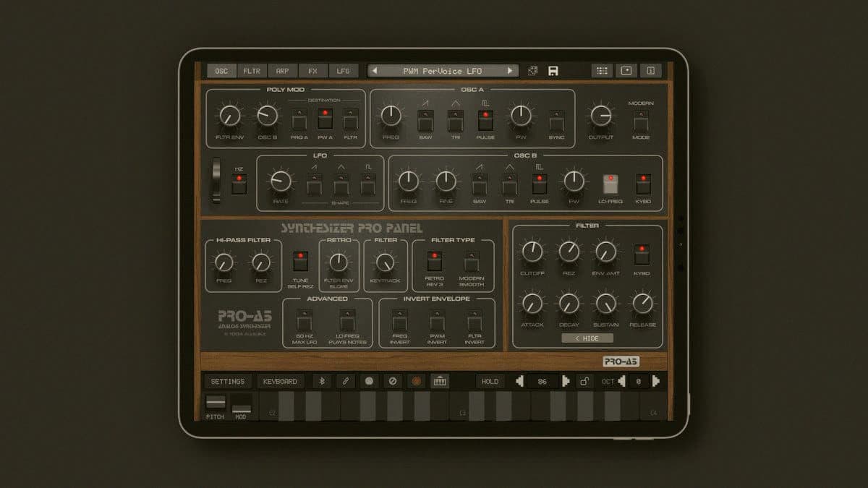Toggle OSC B LO-FREQ switch
868x488 pixels.
[612, 184]
